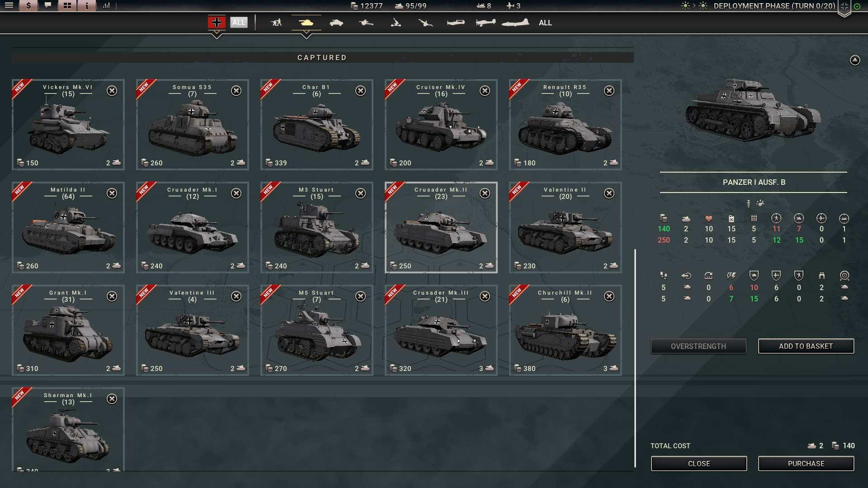Viewport: 868px width, 488px height.
Task: Select the infantry unit class icon
Action: point(276,22)
